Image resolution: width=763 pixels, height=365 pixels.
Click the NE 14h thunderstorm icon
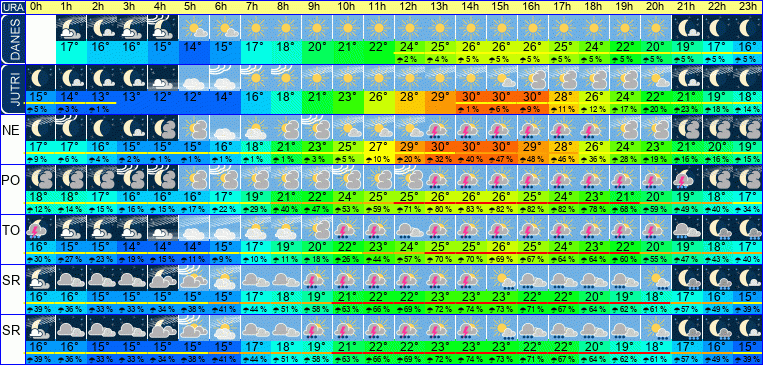pos(471,128)
